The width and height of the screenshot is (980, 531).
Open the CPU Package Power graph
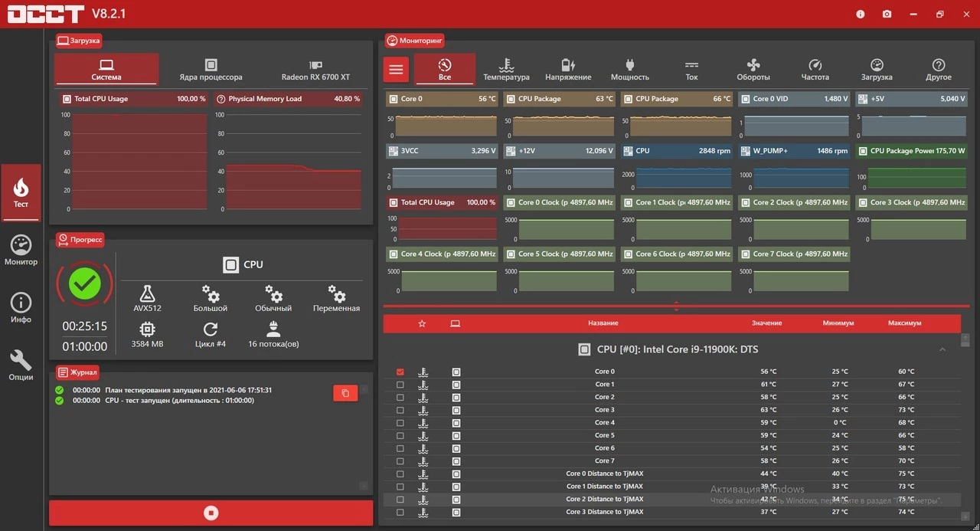911,167
